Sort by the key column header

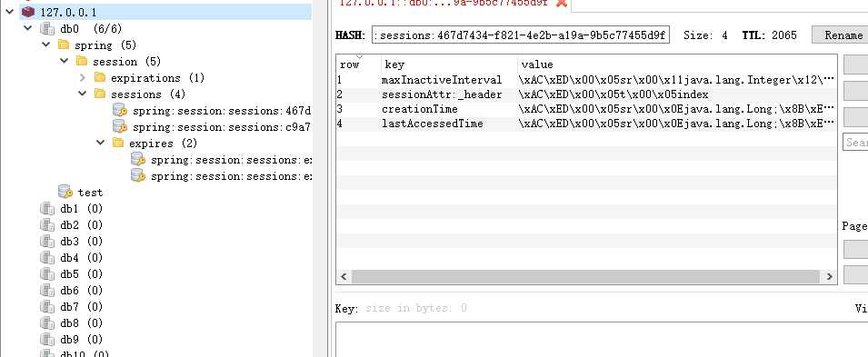click(449, 64)
